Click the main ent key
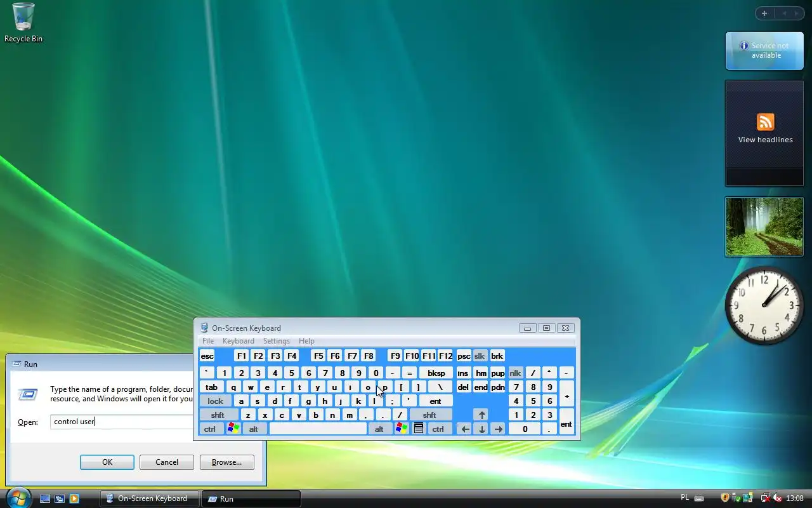Viewport: 812px width, 508px height. click(x=435, y=401)
